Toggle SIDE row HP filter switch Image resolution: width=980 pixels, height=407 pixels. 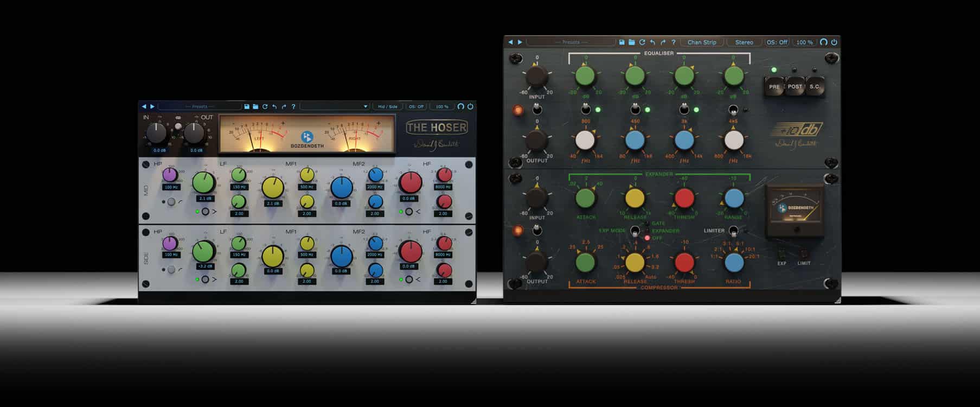point(171,270)
